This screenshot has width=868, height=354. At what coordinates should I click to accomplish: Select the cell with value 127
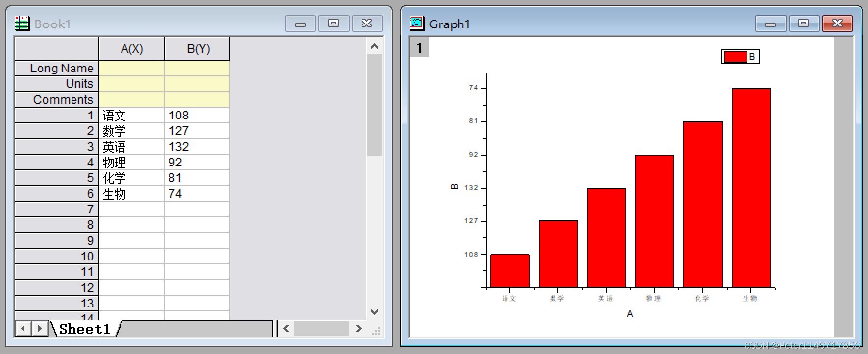[x=197, y=131]
